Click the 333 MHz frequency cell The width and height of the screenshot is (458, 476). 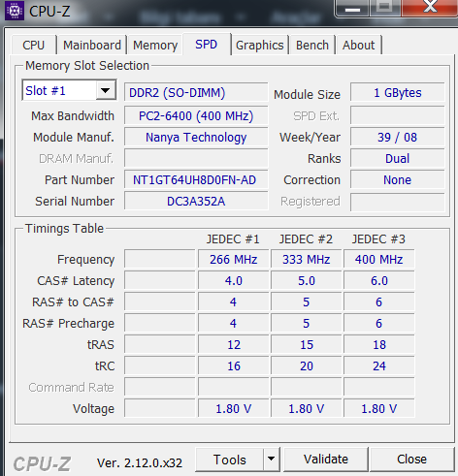pyautogui.click(x=306, y=259)
